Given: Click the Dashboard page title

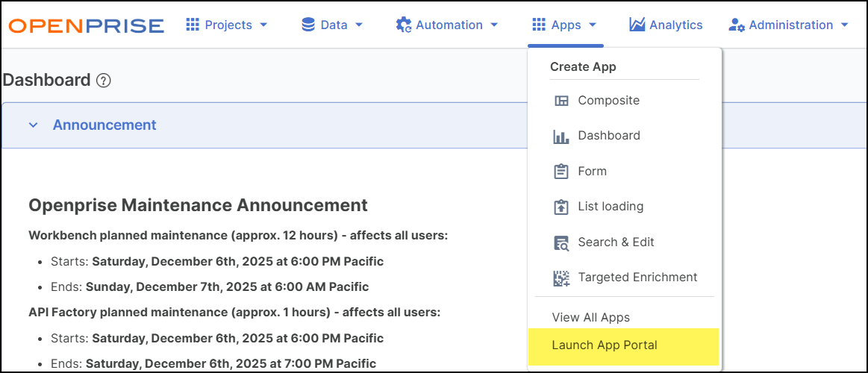Looking at the screenshot, I should pyautogui.click(x=46, y=81).
